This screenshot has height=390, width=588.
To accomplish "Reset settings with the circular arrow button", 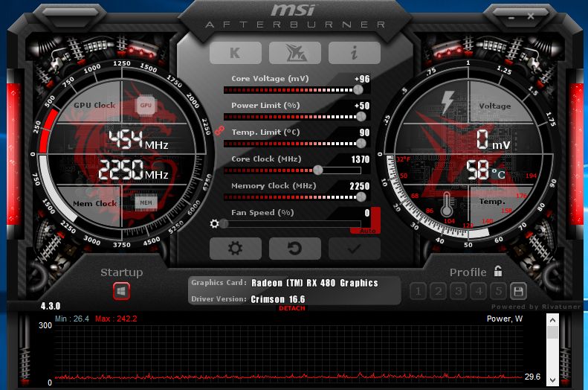I will (295, 248).
